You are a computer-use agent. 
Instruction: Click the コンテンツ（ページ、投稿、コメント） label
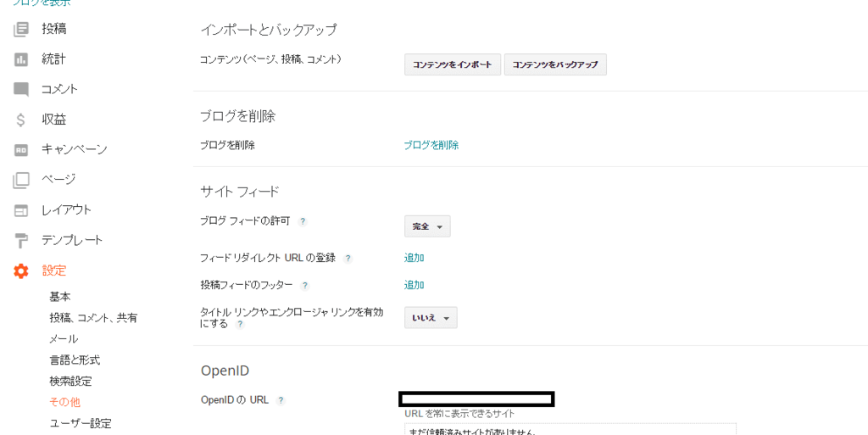(x=270, y=59)
